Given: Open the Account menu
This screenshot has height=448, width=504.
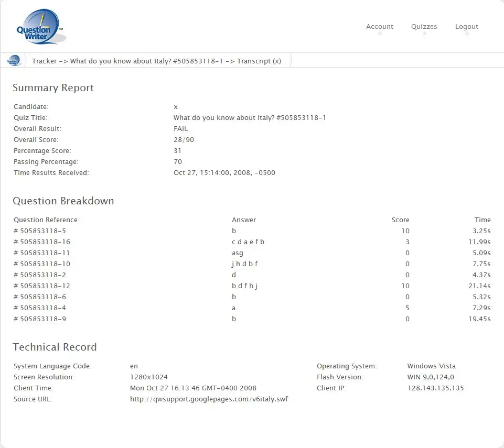Looking at the screenshot, I should (x=379, y=27).
